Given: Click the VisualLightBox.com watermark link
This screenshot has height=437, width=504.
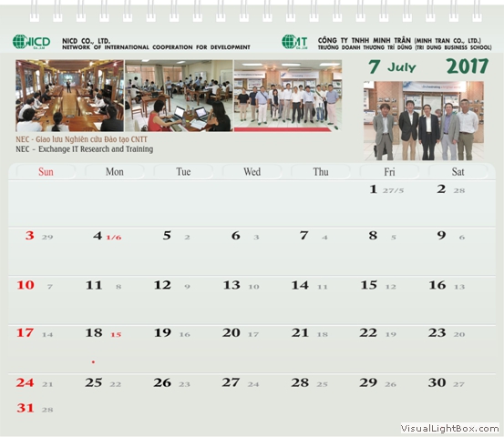Looking at the screenshot, I should [449, 429].
